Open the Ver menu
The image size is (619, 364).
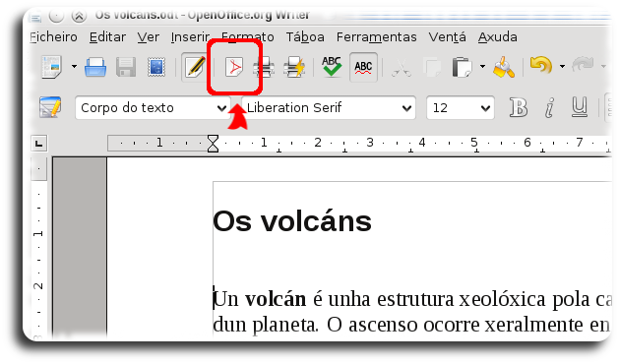(148, 37)
